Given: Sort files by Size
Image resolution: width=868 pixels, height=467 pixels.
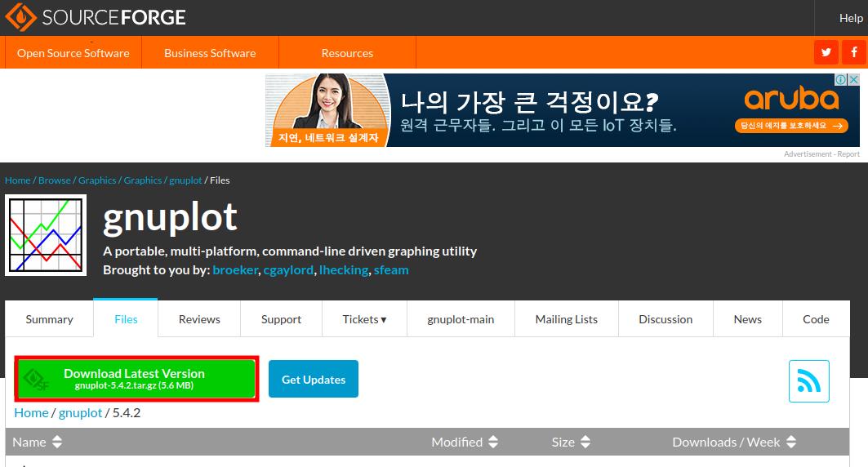Looking at the screenshot, I should [x=571, y=443].
